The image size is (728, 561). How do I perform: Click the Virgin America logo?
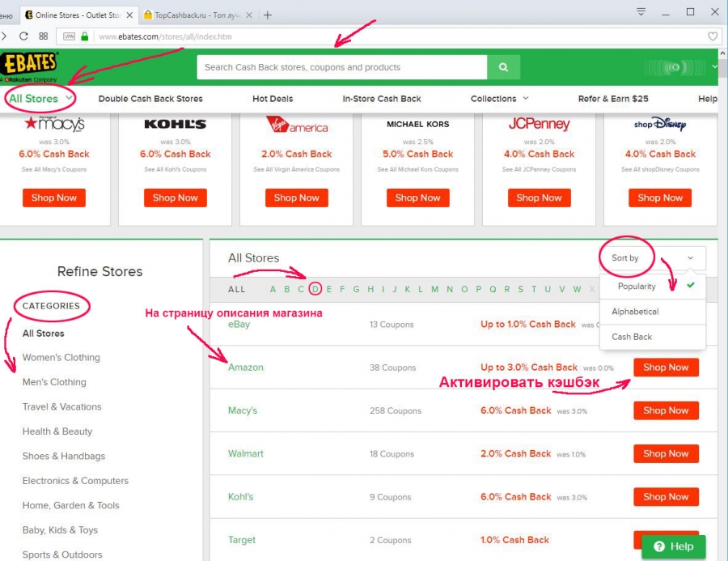tap(297, 124)
